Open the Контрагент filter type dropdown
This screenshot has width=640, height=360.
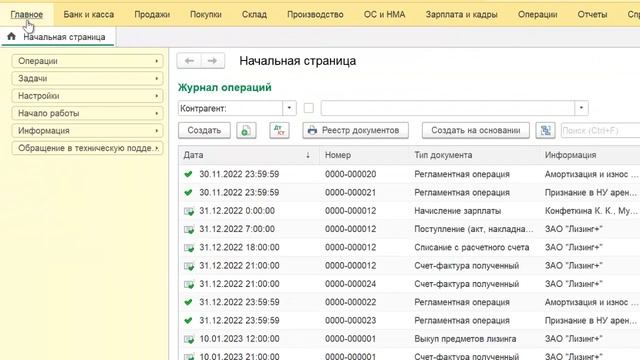289,108
